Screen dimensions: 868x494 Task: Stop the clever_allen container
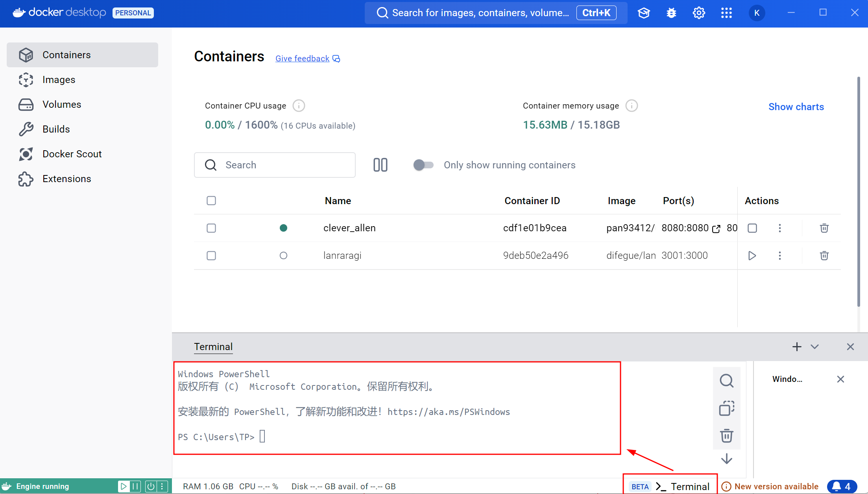tap(752, 228)
